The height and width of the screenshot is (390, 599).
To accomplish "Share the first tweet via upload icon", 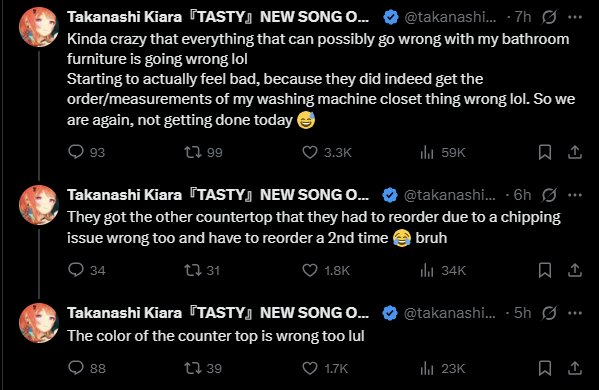I will 575,152.
